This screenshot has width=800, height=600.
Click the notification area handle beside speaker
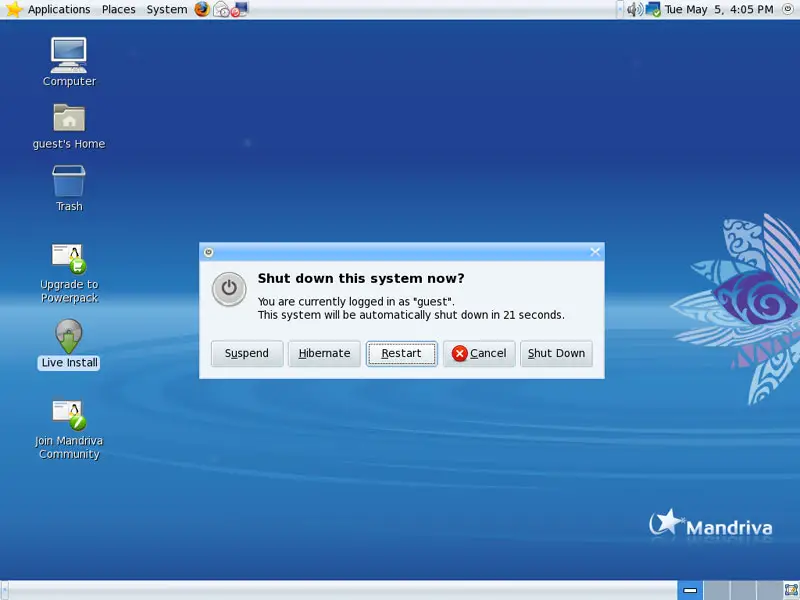[620, 10]
